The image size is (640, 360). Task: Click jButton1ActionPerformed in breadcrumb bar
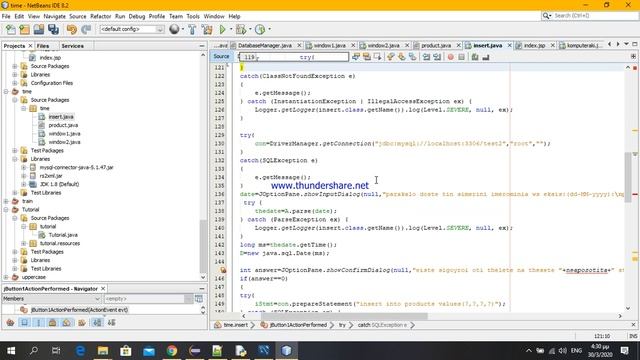coord(298,325)
